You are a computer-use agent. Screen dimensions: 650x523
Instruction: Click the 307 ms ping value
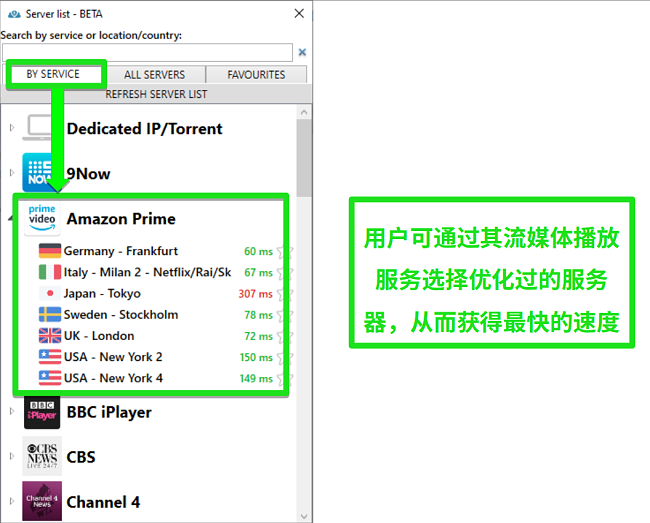(255, 294)
